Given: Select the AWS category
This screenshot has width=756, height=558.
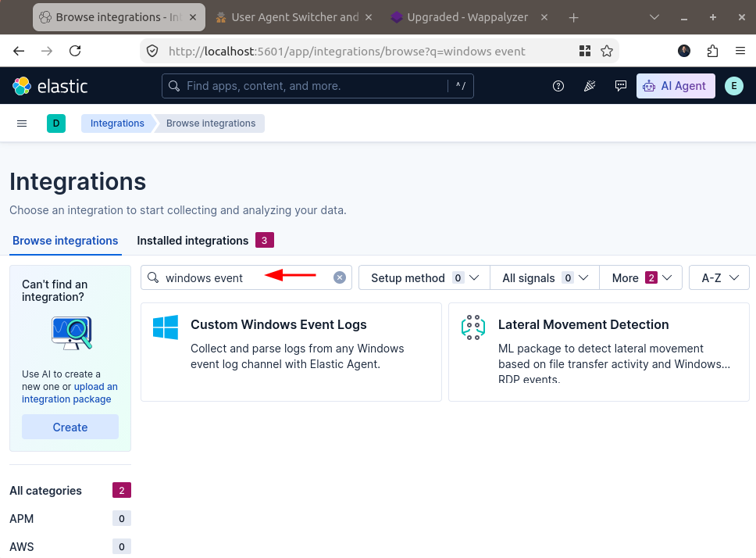Looking at the screenshot, I should [70, 546].
